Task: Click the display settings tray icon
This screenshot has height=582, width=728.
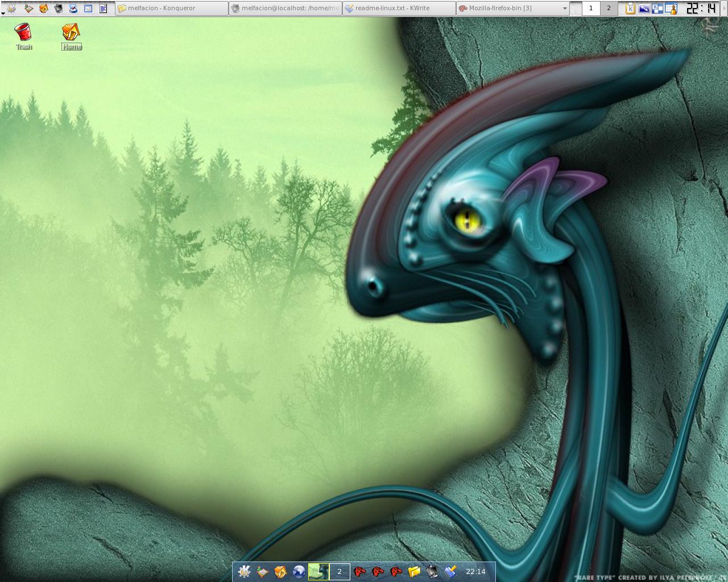Action: point(644,9)
